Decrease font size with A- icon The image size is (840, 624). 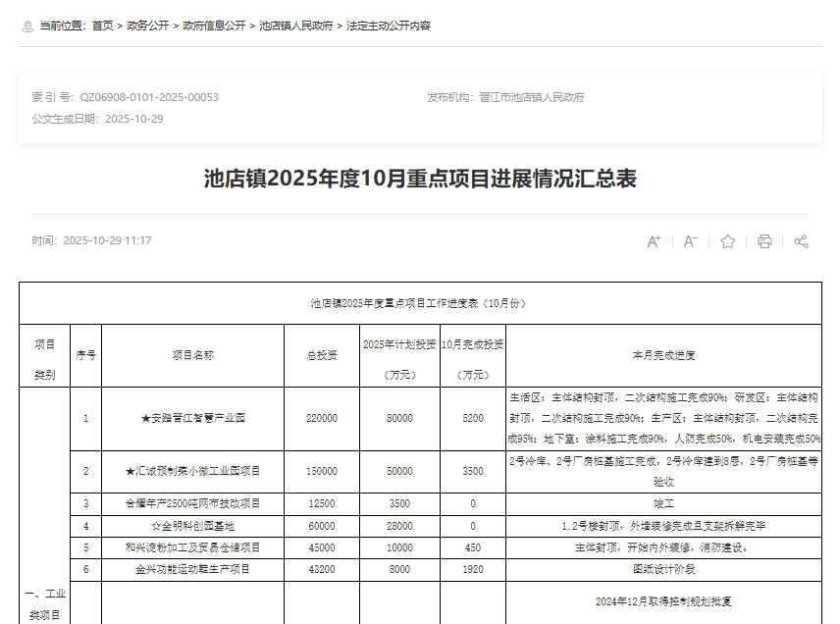point(691,241)
